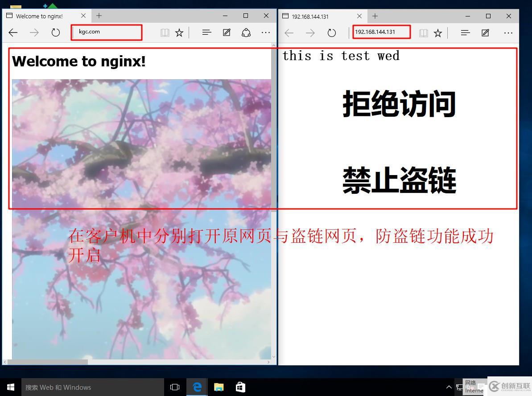Image resolution: width=532 pixels, height=396 pixels.
Task: Make a Web Note on the nginx page
Action: point(226,32)
